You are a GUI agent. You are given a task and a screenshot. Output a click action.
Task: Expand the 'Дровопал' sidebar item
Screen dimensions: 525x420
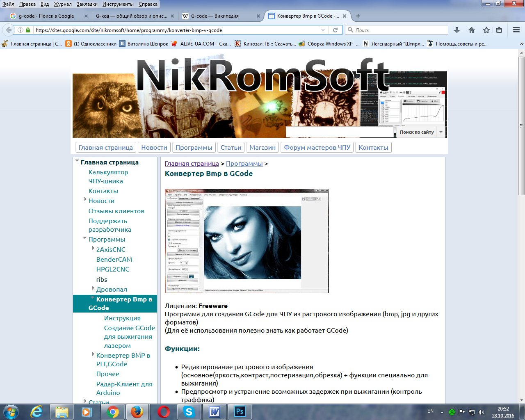click(x=93, y=288)
